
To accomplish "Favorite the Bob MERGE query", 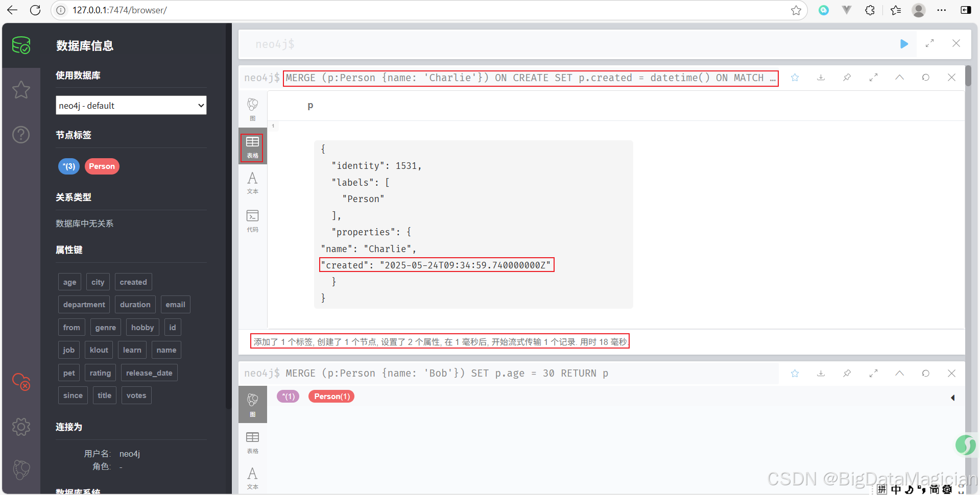I will coord(795,374).
